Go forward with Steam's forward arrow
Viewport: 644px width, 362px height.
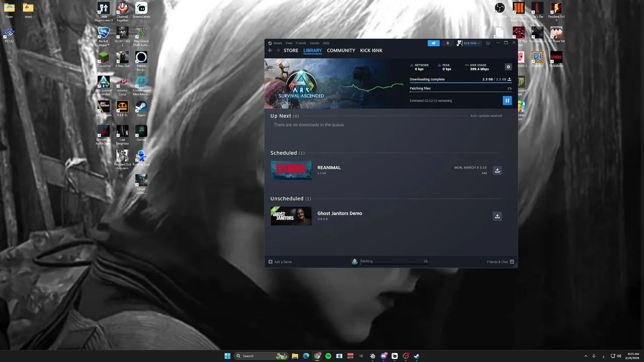[x=278, y=50]
